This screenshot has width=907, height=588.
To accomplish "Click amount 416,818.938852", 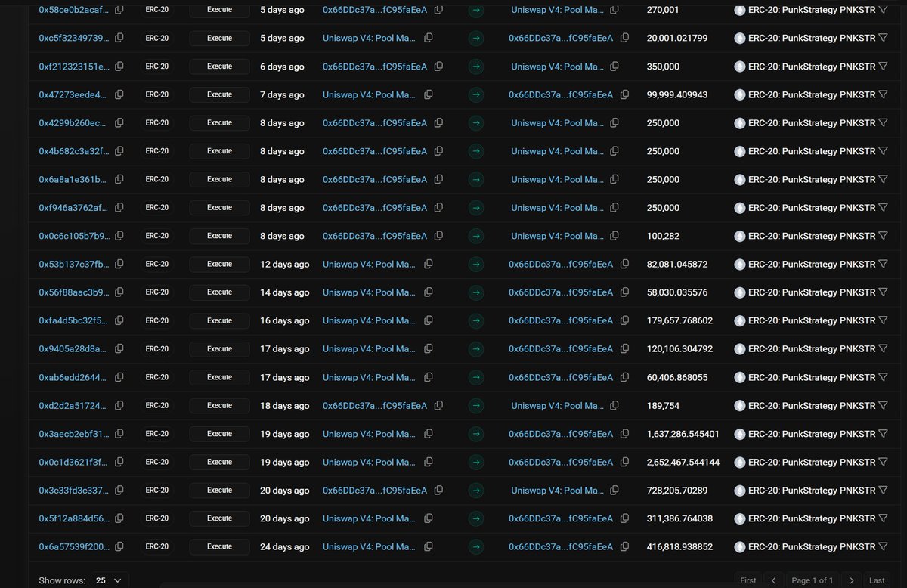I will 680,546.
